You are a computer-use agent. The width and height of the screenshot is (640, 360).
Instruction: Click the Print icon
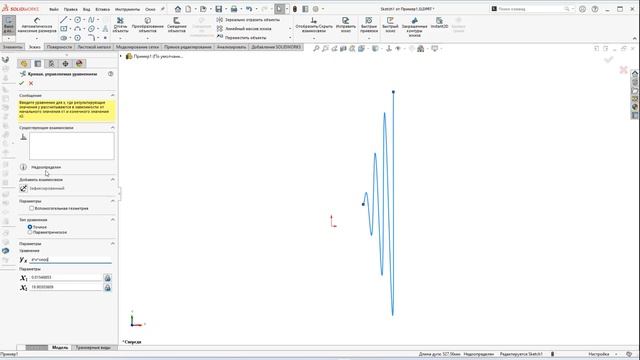click(234, 9)
